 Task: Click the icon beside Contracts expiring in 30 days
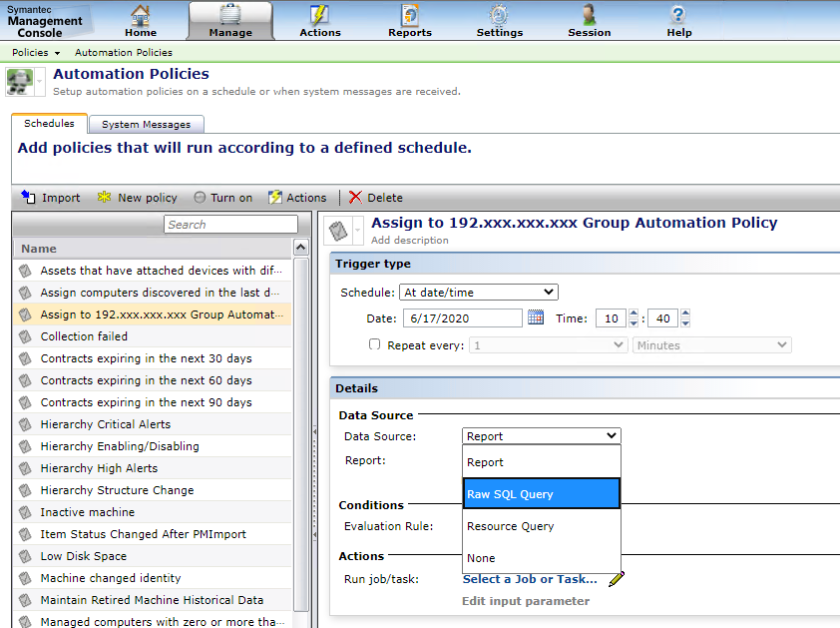[x=25, y=358]
